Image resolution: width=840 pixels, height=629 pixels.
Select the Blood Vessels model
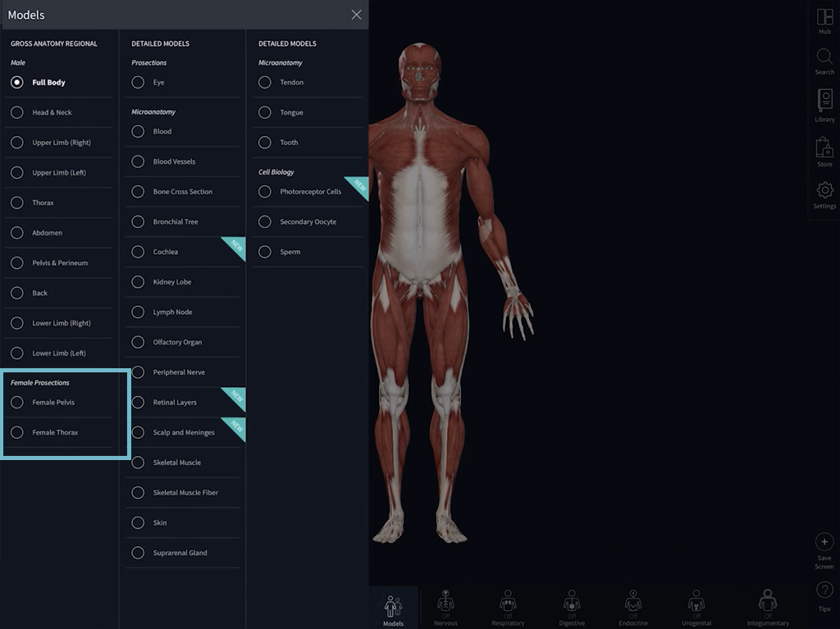[138, 162]
